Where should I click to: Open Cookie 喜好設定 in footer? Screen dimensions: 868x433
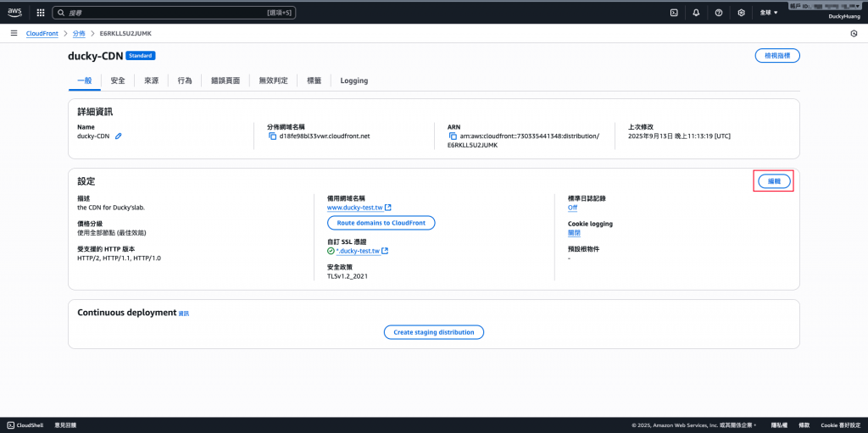tap(840, 425)
